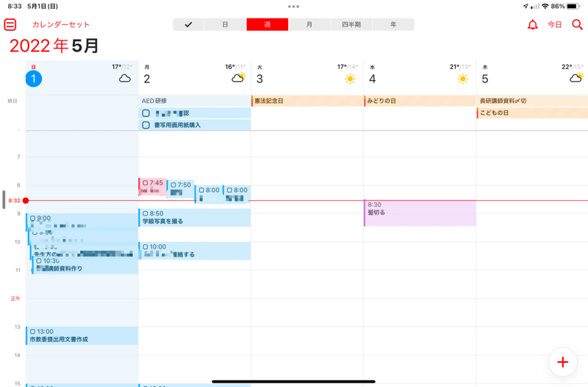Add a new event with plus button
Viewport: 588px width, 387px height.
click(x=562, y=362)
